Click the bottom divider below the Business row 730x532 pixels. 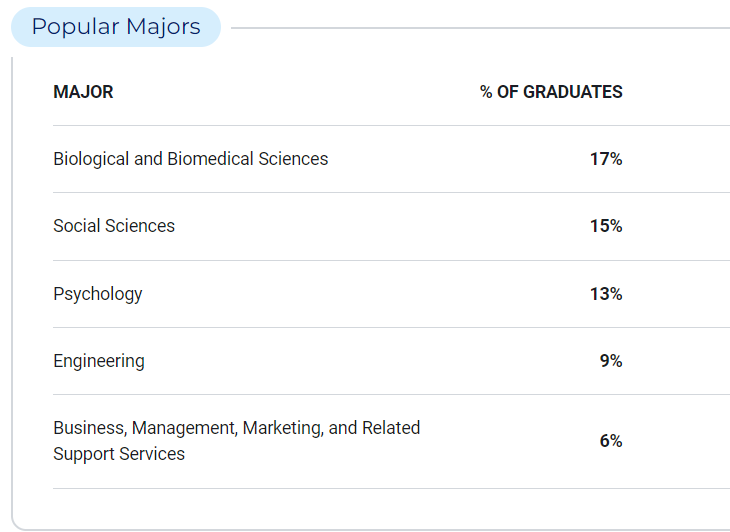coord(392,489)
